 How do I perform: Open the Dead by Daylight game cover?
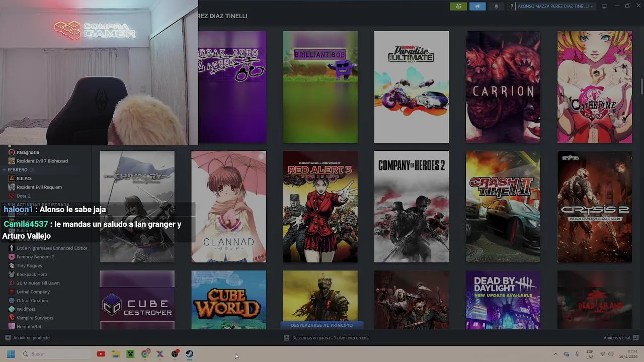coord(503,300)
